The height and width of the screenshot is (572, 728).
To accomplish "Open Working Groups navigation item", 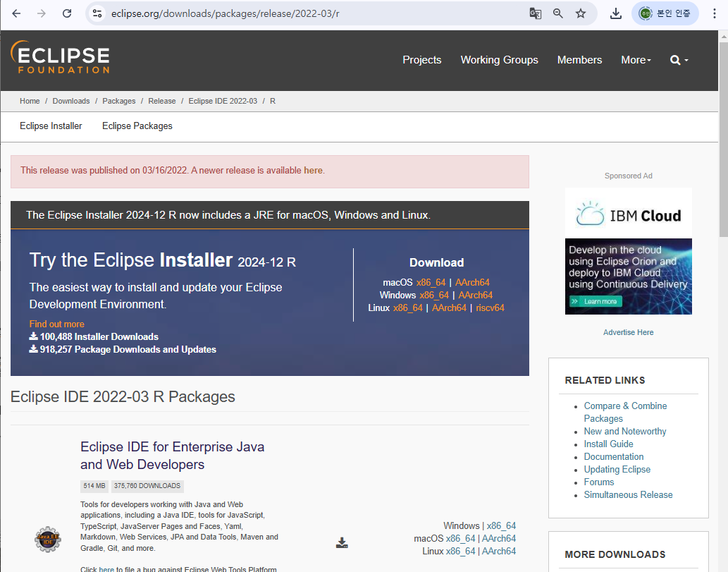I will 499,60.
